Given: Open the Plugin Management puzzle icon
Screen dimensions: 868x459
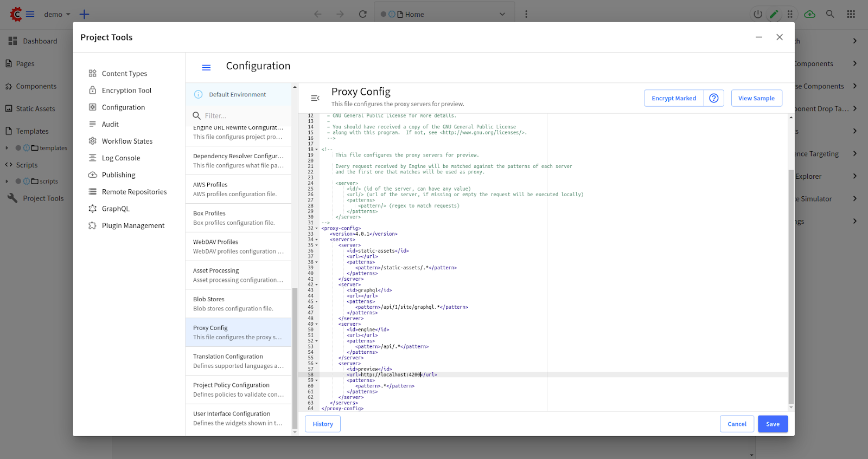Looking at the screenshot, I should pyautogui.click(x=93, y=225).
